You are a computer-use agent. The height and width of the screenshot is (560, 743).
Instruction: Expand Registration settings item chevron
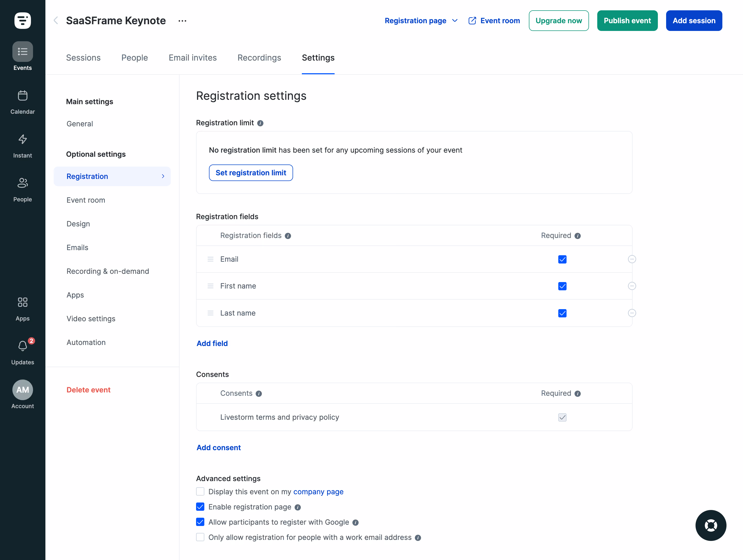tap(163, 176)
